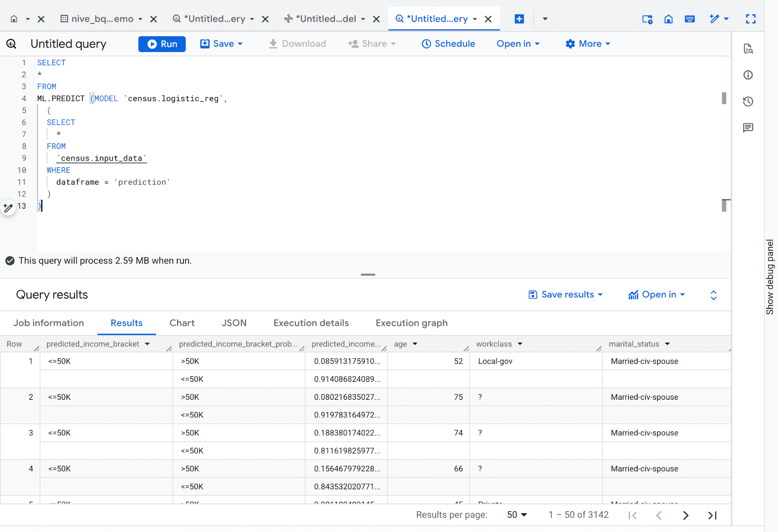Click the keyboard shortcuts icon
The image size is (778, 532).
[x=690, y=18]
